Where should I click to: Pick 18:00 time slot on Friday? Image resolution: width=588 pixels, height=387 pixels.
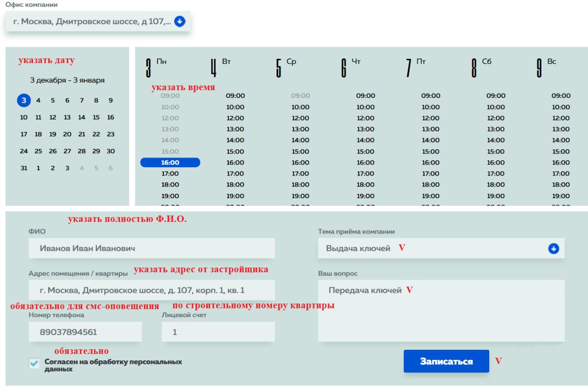(x=430, y=185)
